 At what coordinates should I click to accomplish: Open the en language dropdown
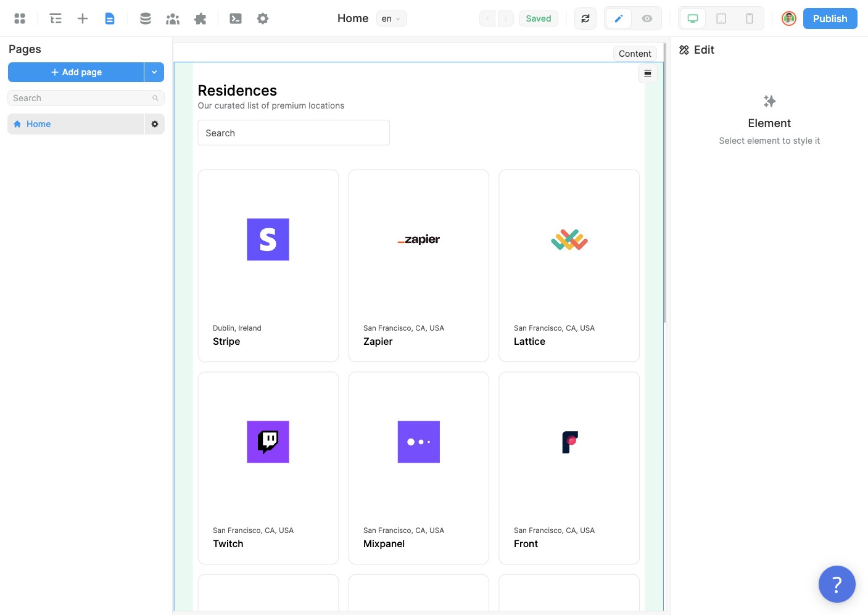click(392, 19)
